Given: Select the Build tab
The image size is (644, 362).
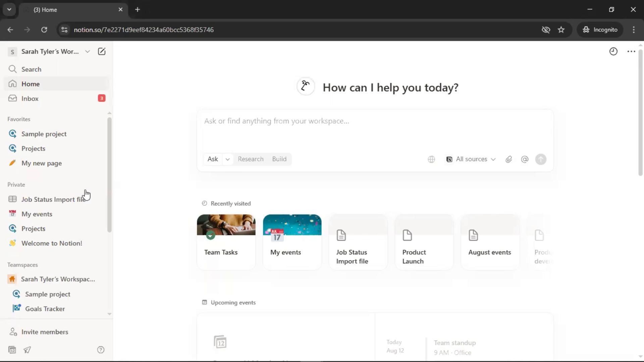Looking at the screenshot, I should 279,159.
